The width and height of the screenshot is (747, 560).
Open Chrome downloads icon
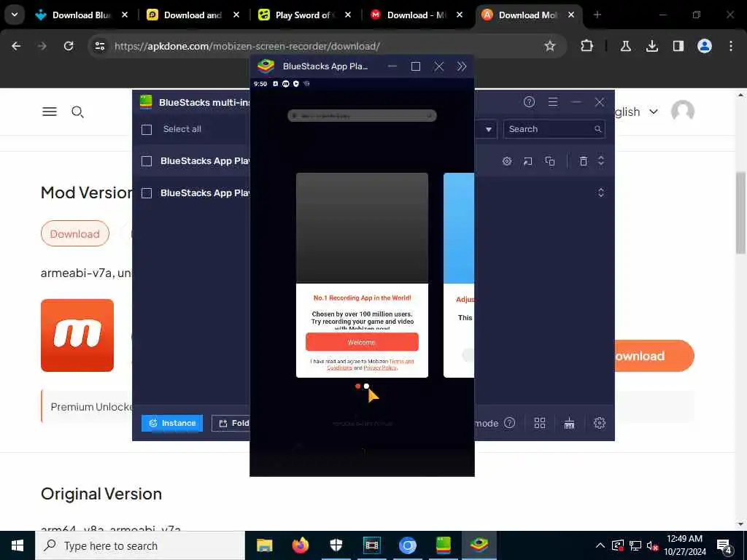click(651, 46)
